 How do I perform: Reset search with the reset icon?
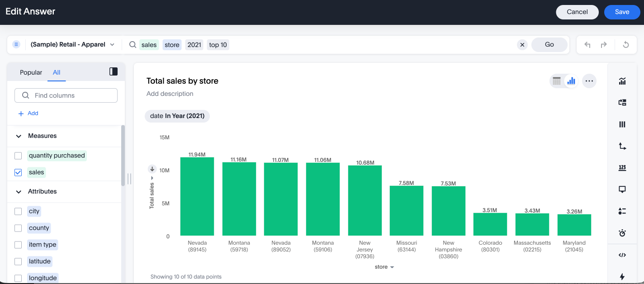point(626,45)
